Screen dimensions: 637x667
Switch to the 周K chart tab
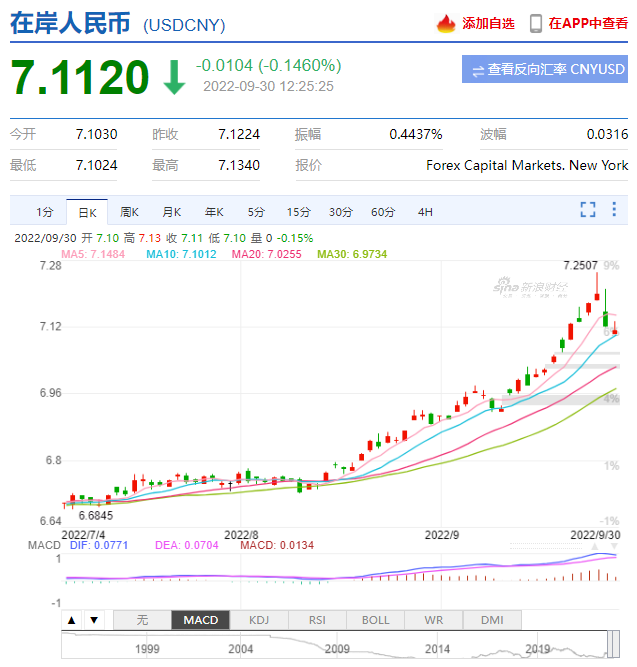(x=129, y=211)
